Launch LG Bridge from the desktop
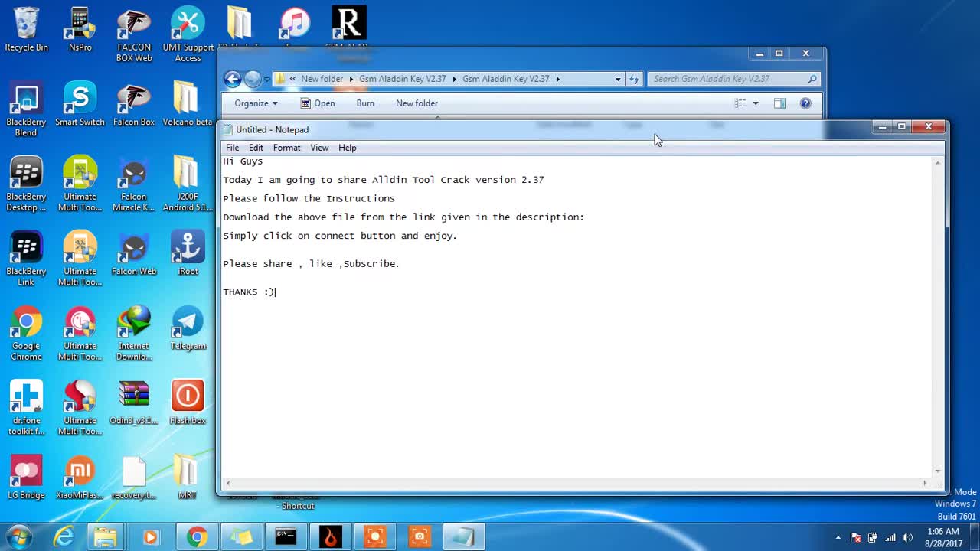The height and width of the screenshot is (551, 980). coord(26,478)
